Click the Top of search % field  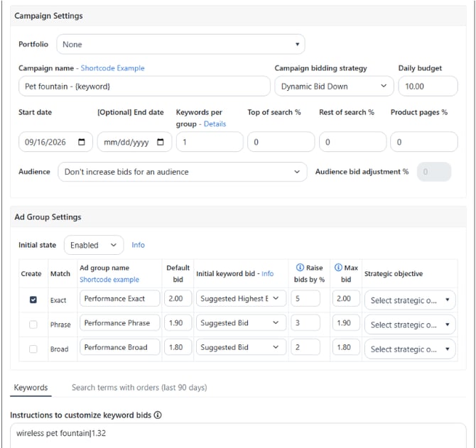point(281,142)
